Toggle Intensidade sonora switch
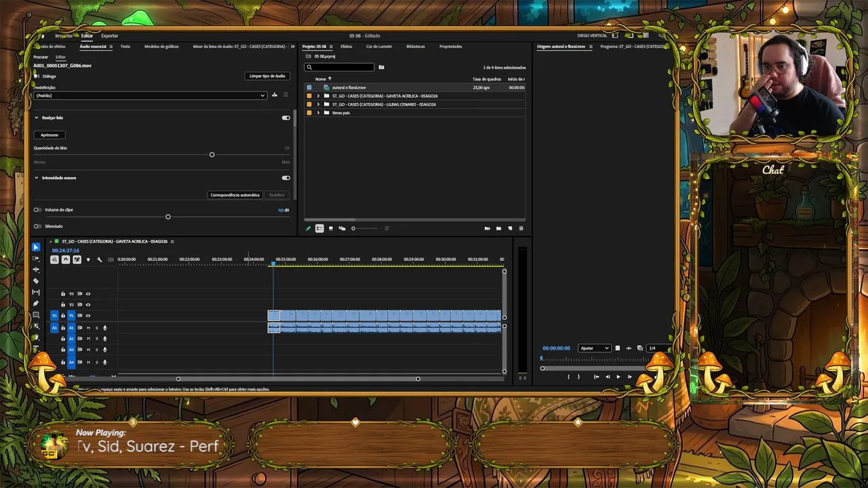The width and height of the screenshot is (868, 488). click(285, 178)
